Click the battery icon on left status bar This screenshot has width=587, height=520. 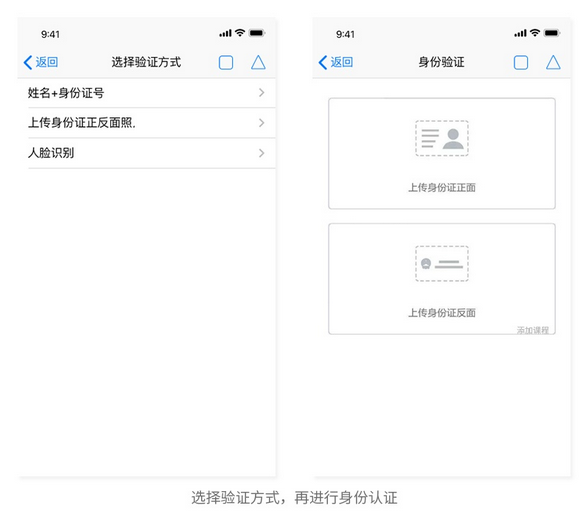point(257,33)
